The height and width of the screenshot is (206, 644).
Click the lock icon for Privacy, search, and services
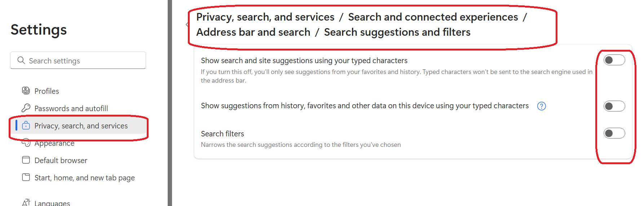pyautogui.click(x=26, y=126)
